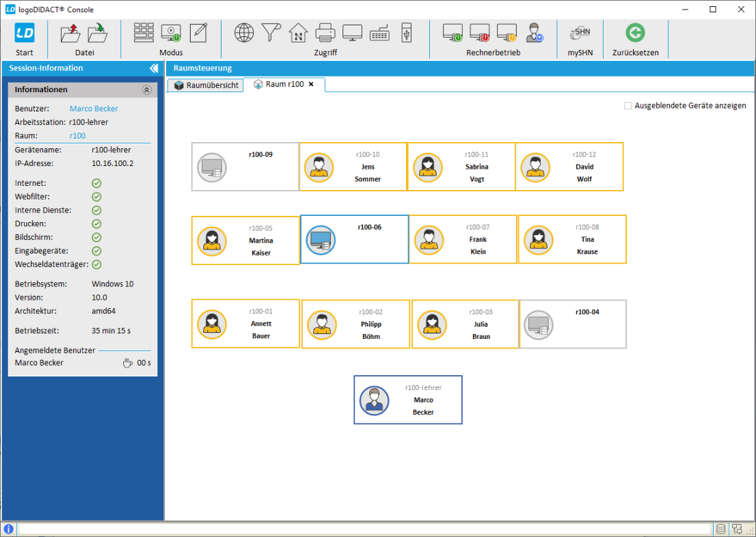
Task: Select Marco Becker's r100-lehrer tile
Action: pos(408,400)
